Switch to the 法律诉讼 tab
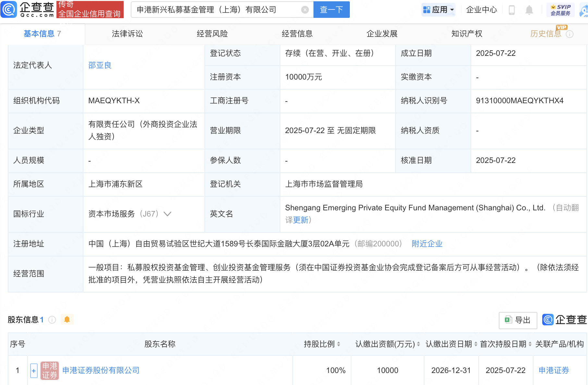The width and height of the screenshot is (588, 385). pos(127,34)
